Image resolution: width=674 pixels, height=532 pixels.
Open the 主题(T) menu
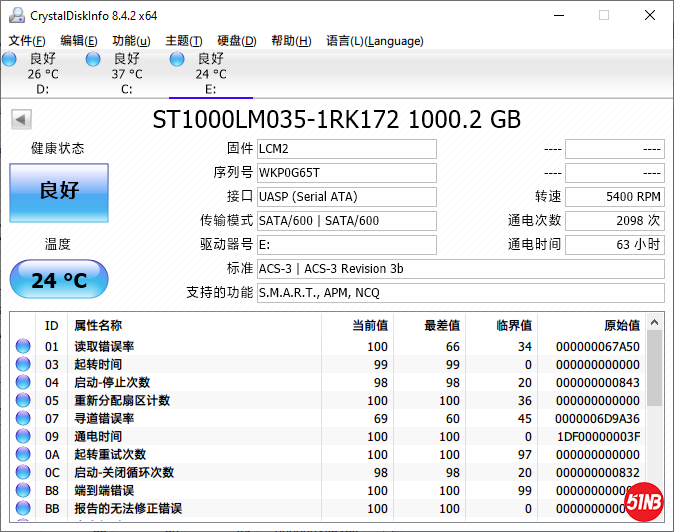click(183, 41)
